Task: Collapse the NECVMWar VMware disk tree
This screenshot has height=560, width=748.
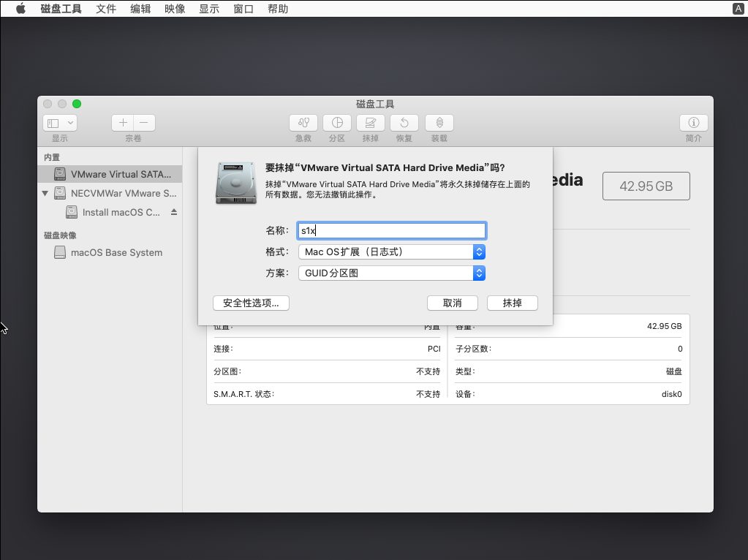Action: (x=45, y=194)
